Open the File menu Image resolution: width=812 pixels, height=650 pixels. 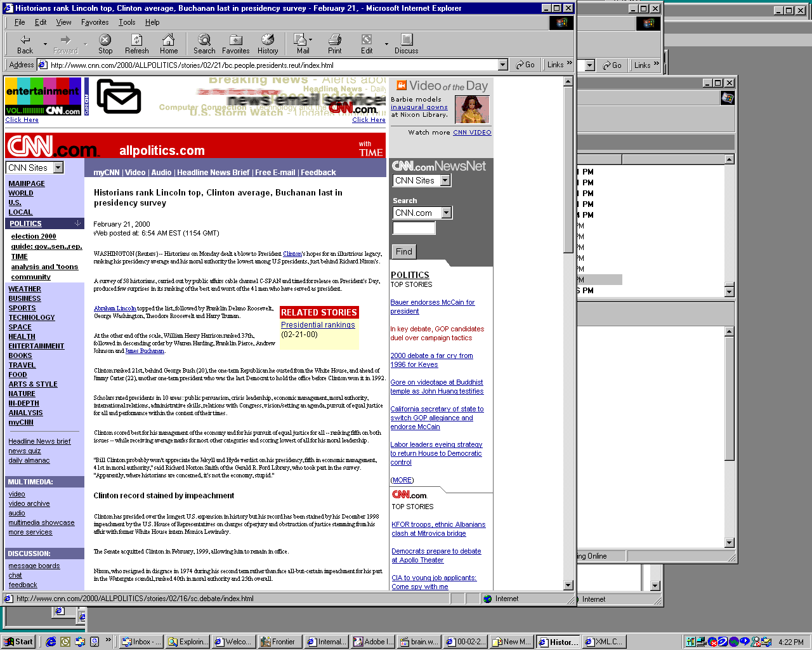point(20,22)
